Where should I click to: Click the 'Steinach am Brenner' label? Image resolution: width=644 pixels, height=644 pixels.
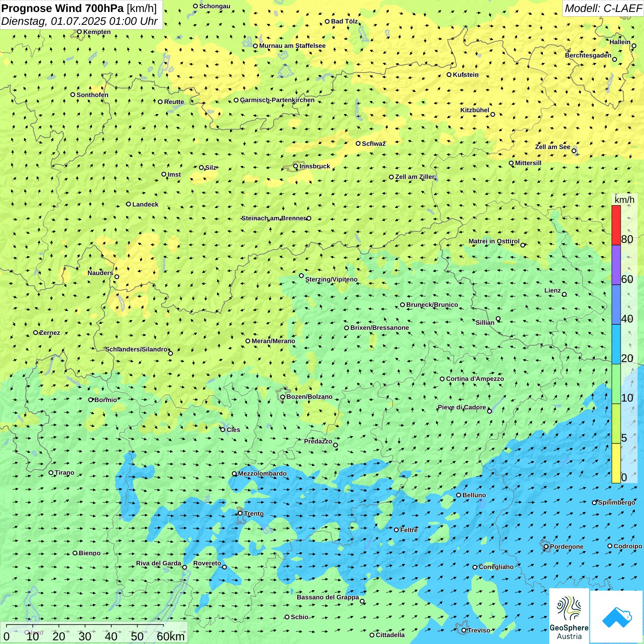tap(273, 218)
